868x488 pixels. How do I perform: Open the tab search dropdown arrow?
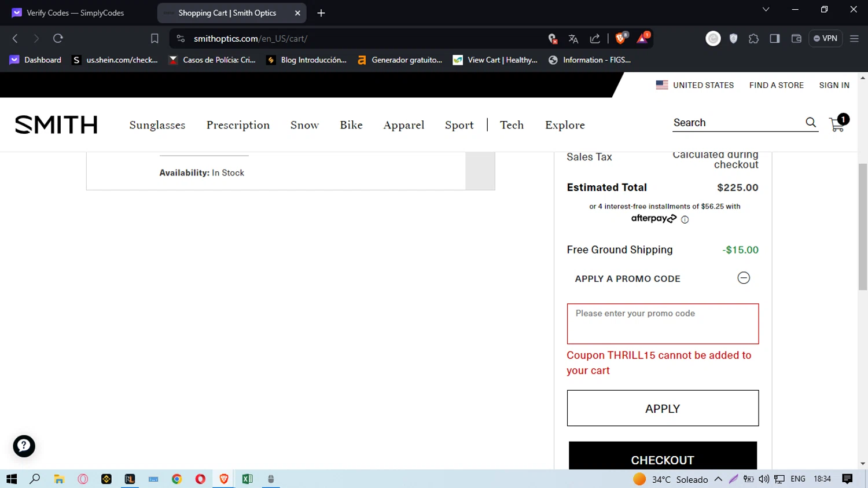(x=766, y=9)
